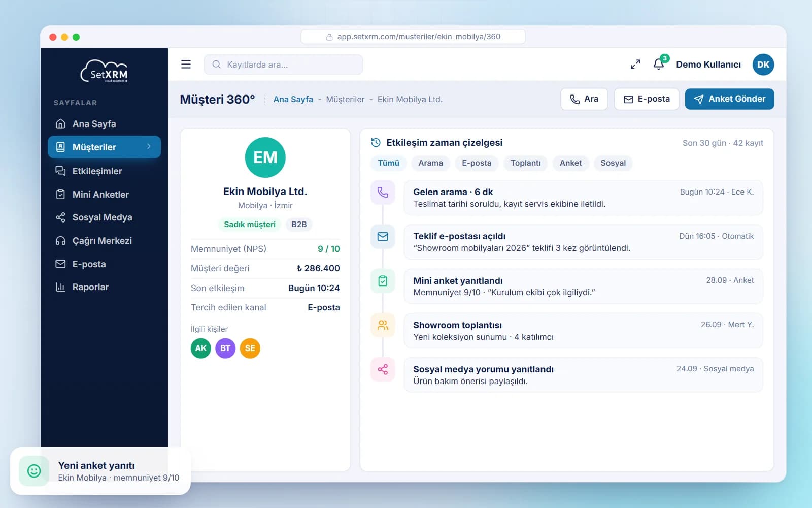Click the smiley icon in Yeni anket yanıtı toast

click(34, 471)
